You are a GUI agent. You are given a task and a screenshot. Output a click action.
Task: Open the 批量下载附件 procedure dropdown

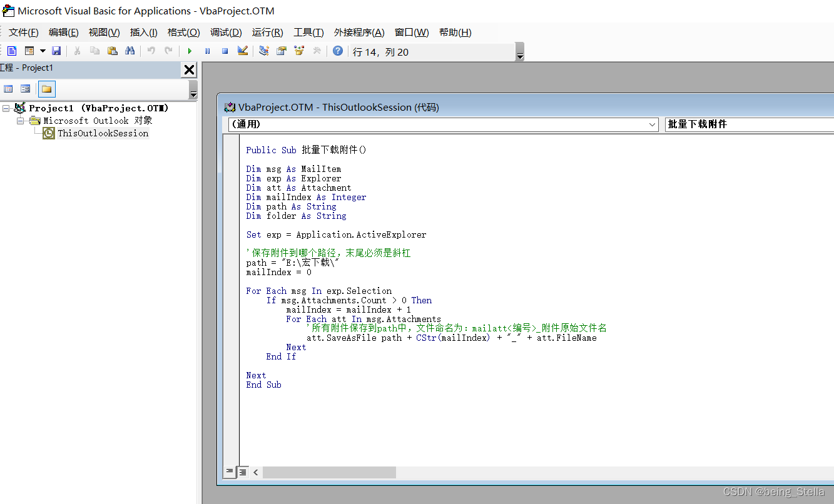click(750, 124)
